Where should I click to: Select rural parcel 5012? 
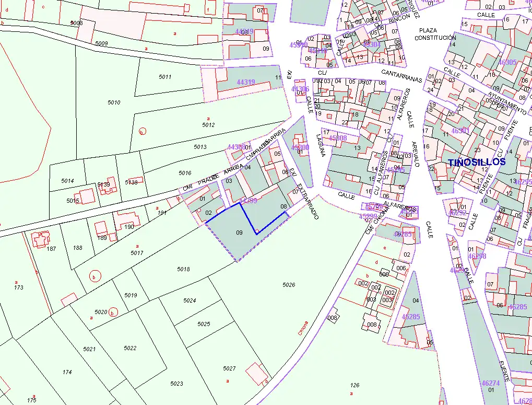point(208,124)
